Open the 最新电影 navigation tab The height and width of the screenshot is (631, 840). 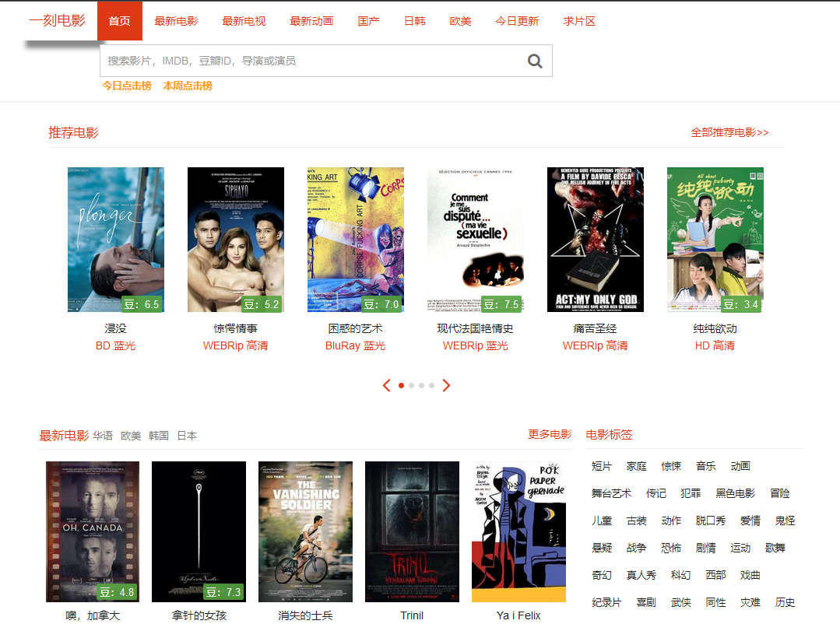tap(176, 21)
